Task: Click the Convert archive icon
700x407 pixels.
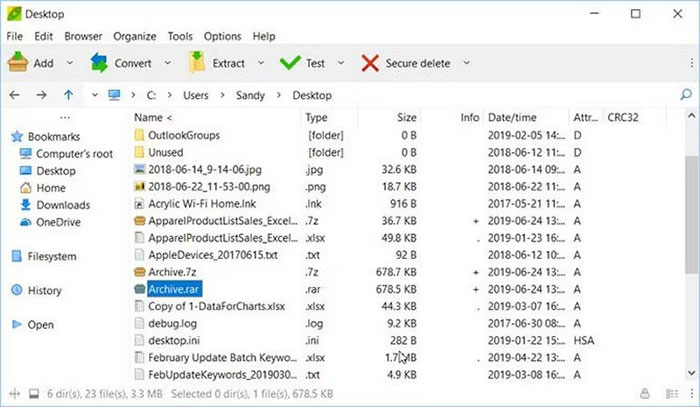Action: (99, 63)
